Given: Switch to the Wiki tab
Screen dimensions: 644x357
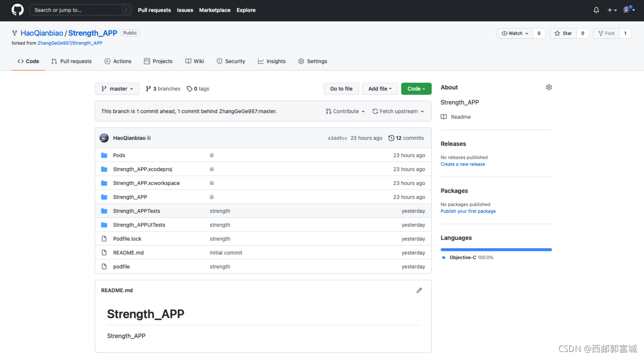Looking at the screenshot, I should coord(195,61).
